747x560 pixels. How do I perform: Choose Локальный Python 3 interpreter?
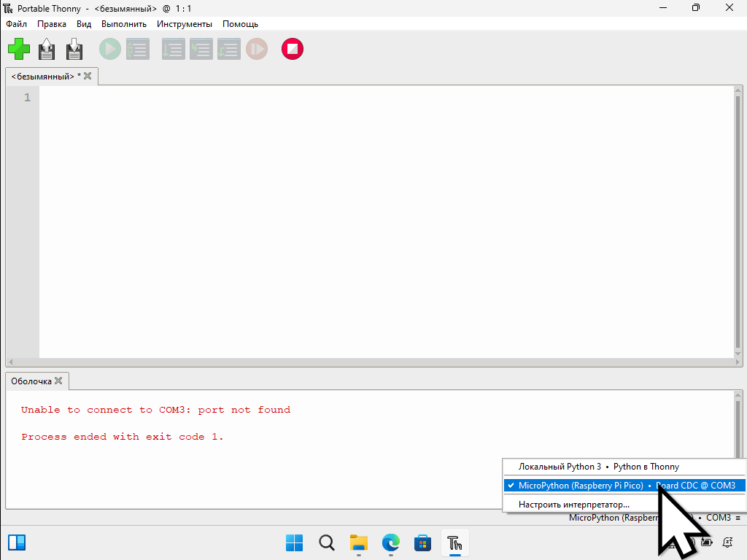(x=624, y=467)
